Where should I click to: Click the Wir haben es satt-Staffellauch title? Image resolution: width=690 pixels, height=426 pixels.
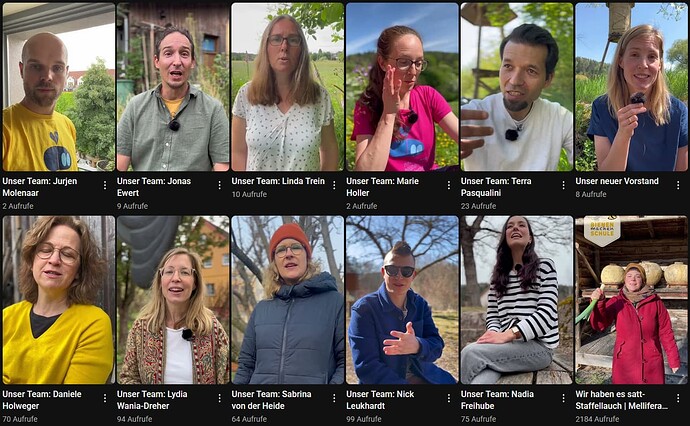pyautogui.click(x=622, y=400)
